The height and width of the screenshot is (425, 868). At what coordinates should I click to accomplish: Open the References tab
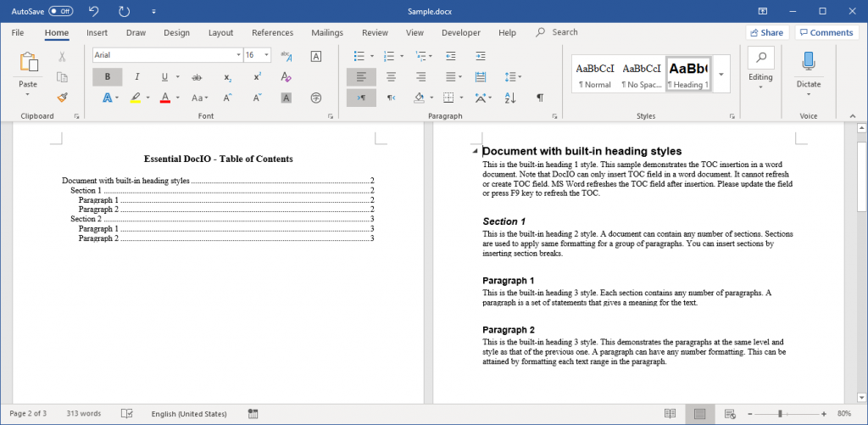[272, 32]
